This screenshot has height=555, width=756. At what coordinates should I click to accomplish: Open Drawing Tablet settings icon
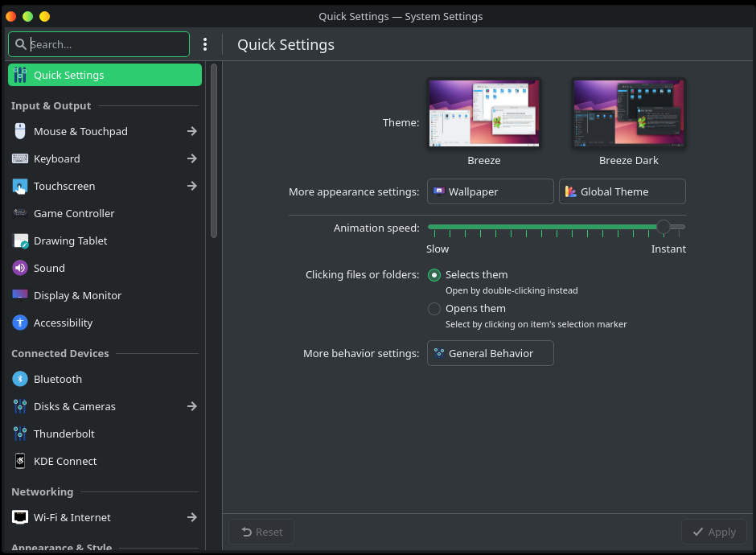click(x=20, y=240)
